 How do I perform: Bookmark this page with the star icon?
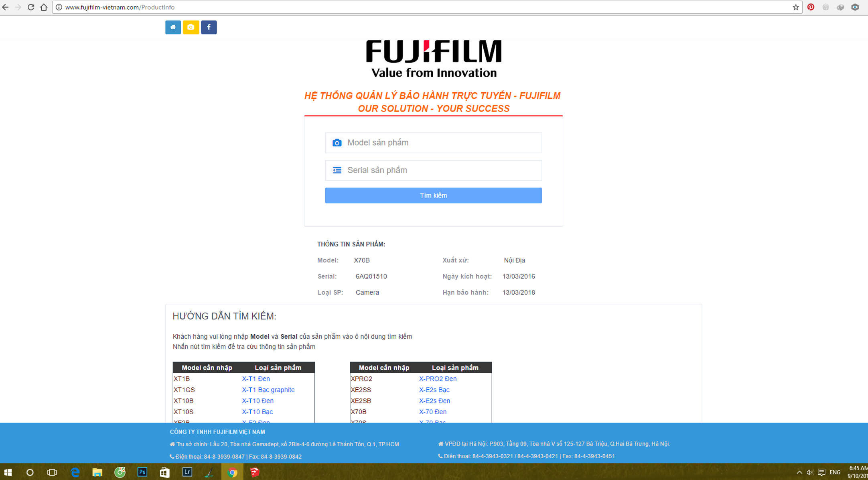[x=796, y=7]
